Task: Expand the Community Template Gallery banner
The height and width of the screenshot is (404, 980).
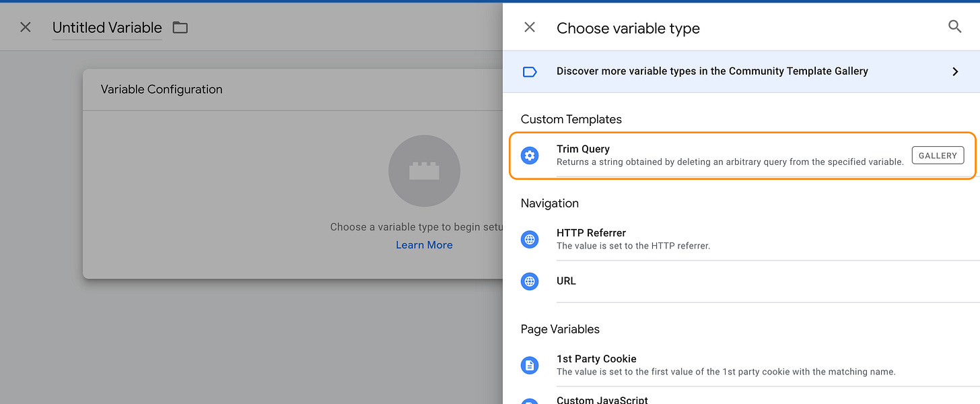Action: pos(954,71)
